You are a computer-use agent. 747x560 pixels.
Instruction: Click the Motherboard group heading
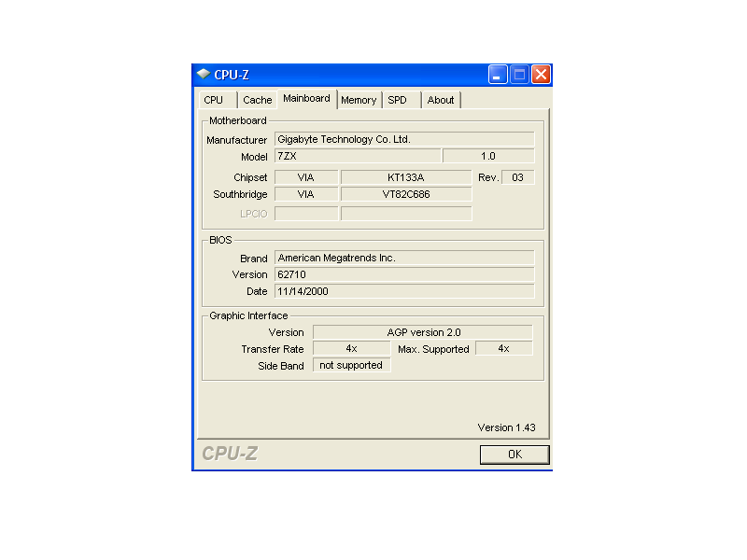coord(238,120)
